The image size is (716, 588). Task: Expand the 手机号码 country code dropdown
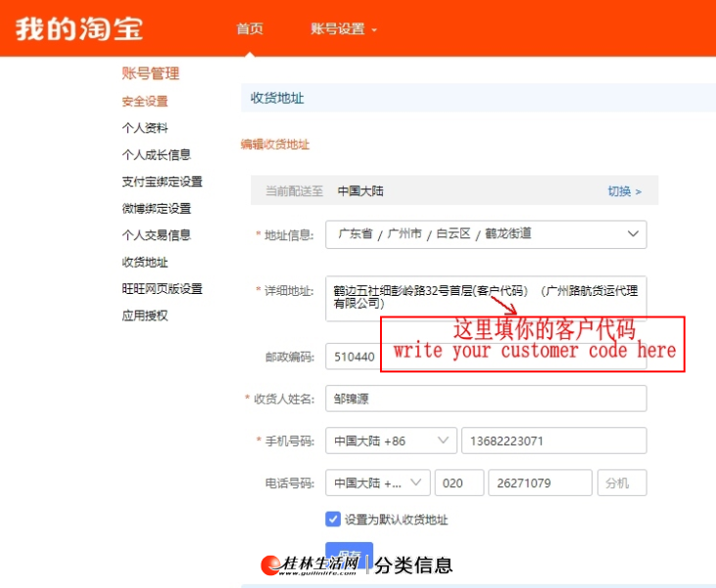(x=391, y=441)
